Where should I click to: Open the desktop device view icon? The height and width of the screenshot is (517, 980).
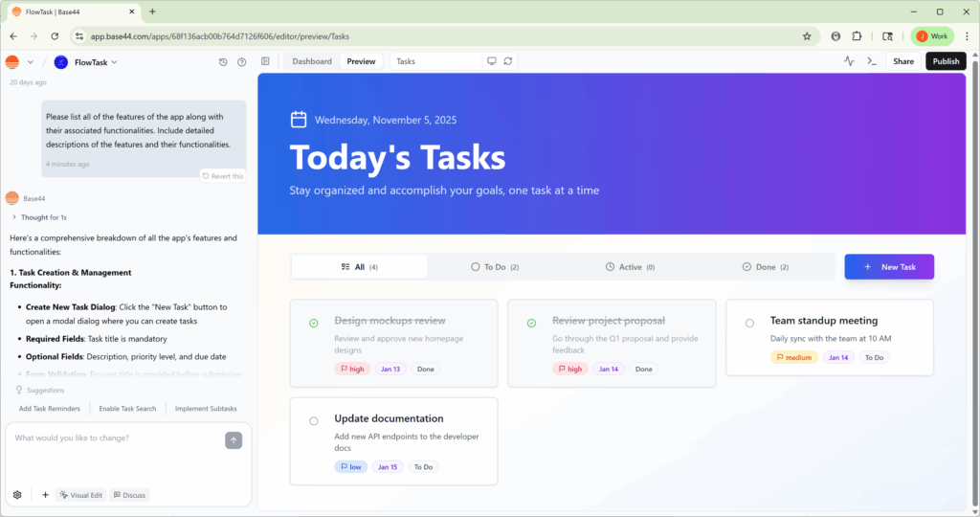click(x=492, y=61)
